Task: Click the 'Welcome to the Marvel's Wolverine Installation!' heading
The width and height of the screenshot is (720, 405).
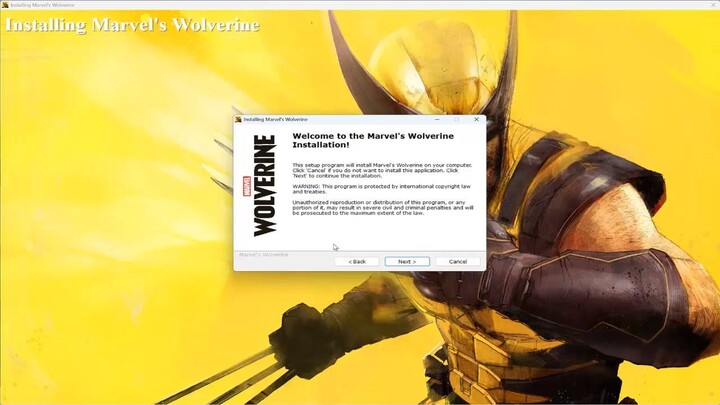Action: click(x=373, y=141)
